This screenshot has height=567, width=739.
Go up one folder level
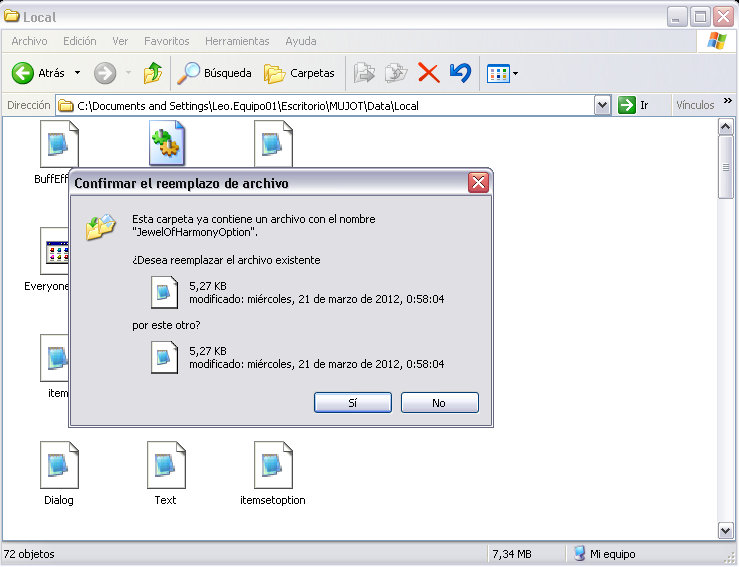coord(152,73)
